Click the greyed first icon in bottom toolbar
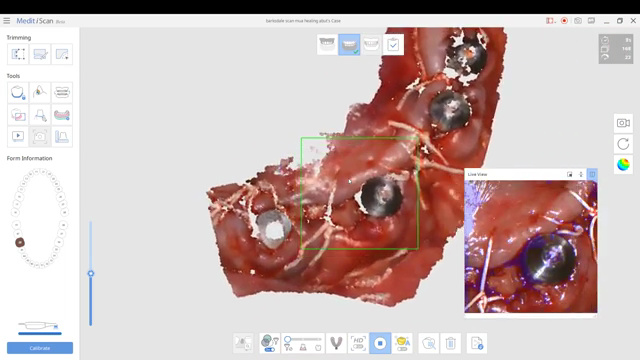The image size is (640, 360). [244, 343]
